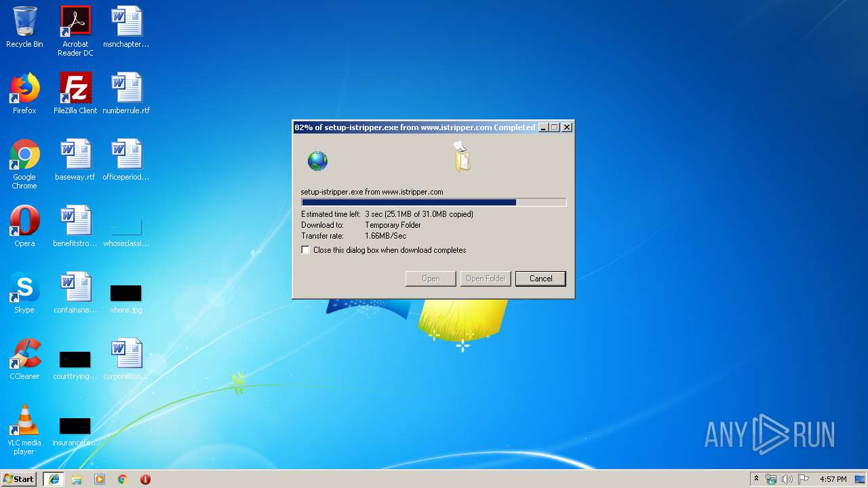The width and height of the screenshot is (868, 488).
Task: Open network tray icon
Action: [x=771, y=479]
